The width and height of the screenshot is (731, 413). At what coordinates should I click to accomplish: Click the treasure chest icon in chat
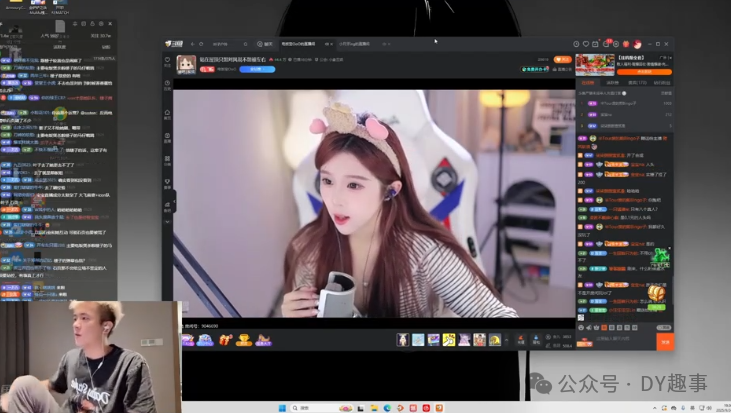656,293
